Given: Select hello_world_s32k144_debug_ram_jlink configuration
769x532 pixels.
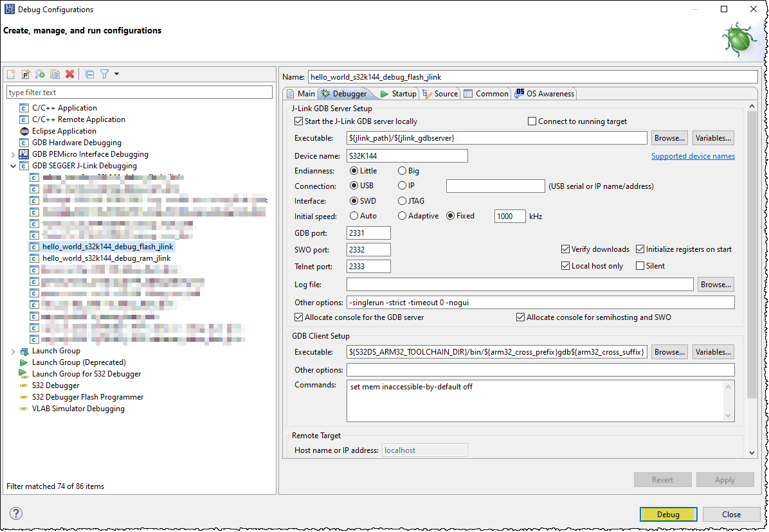Looking at the screenshot, I should coord(107,258).
